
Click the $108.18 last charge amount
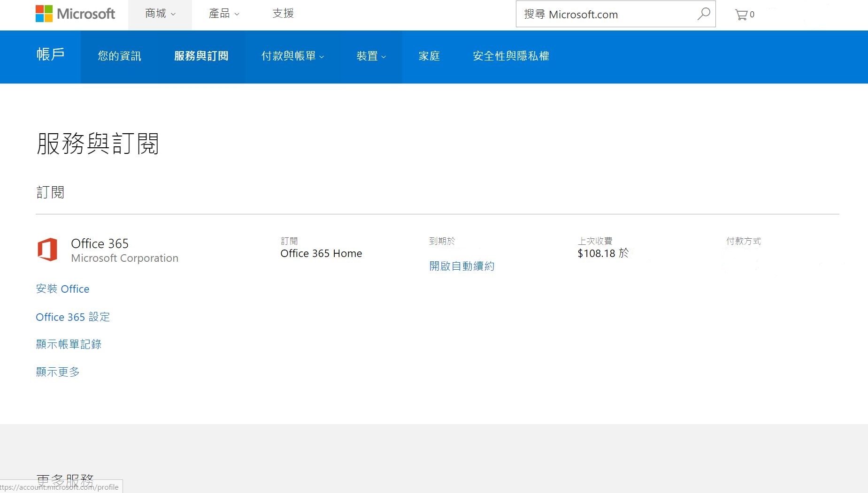click(x=596, y=253)
